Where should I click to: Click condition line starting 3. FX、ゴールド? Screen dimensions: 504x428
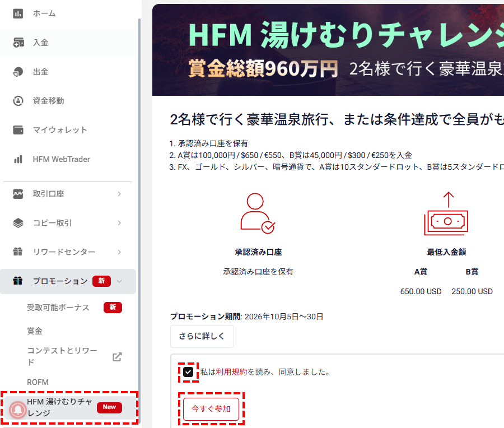(337, 167)
